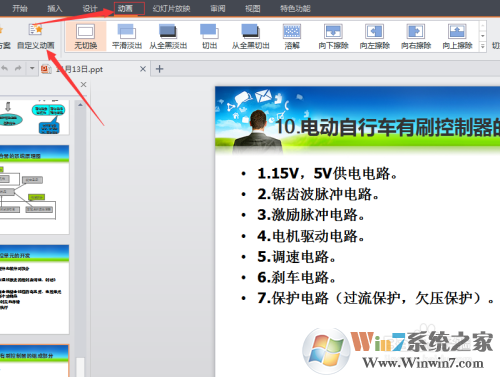Open the 幻灯片放映 tab
Viewport: 500px width, 377px height.
click(171, 8)
